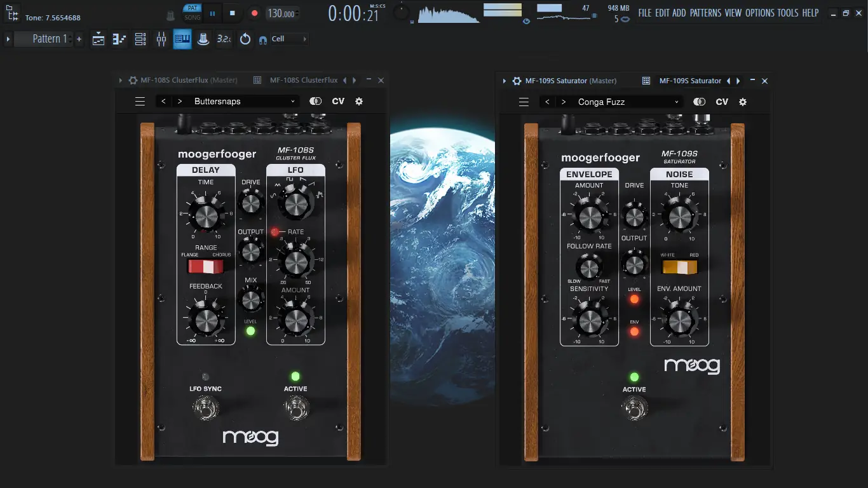Click the 0:00:21 time display
Screen dimensions: 868x488
pos(353,13)
